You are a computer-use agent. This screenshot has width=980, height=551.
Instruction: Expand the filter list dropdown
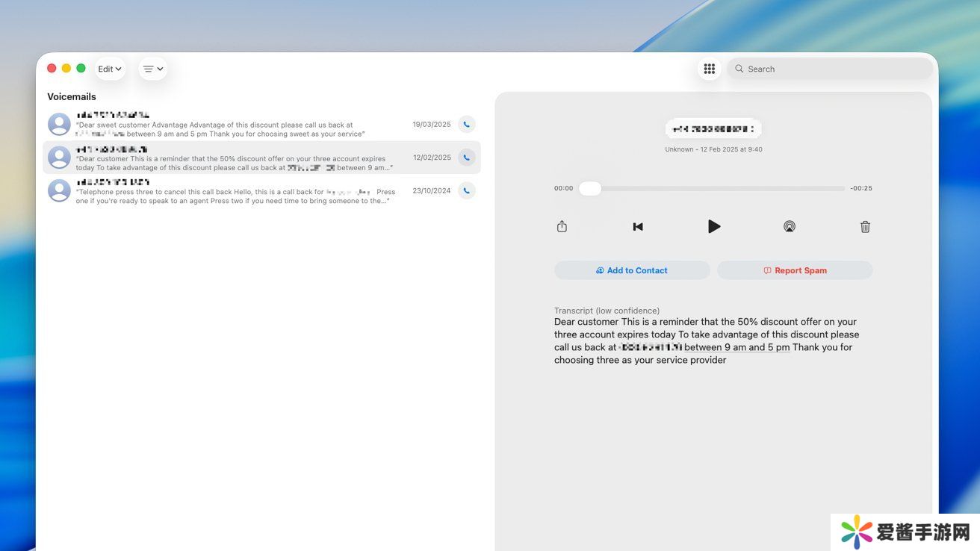(x=152, y=69)
